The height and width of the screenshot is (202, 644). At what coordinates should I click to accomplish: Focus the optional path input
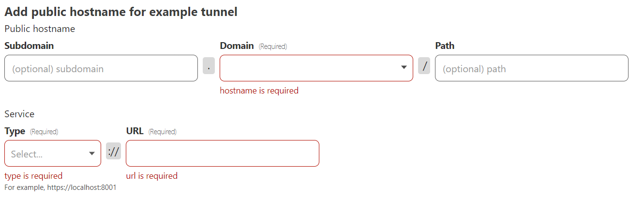click(x=531, y=68)
